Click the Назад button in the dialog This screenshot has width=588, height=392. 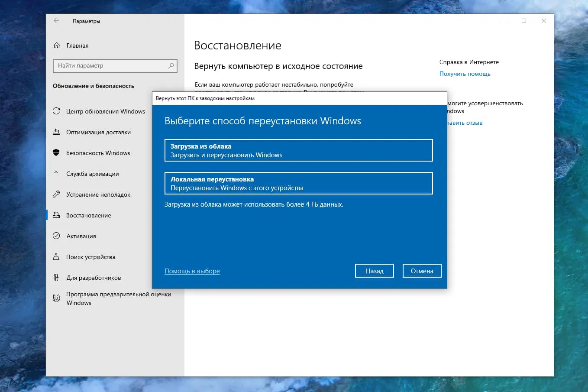point(374,270)
